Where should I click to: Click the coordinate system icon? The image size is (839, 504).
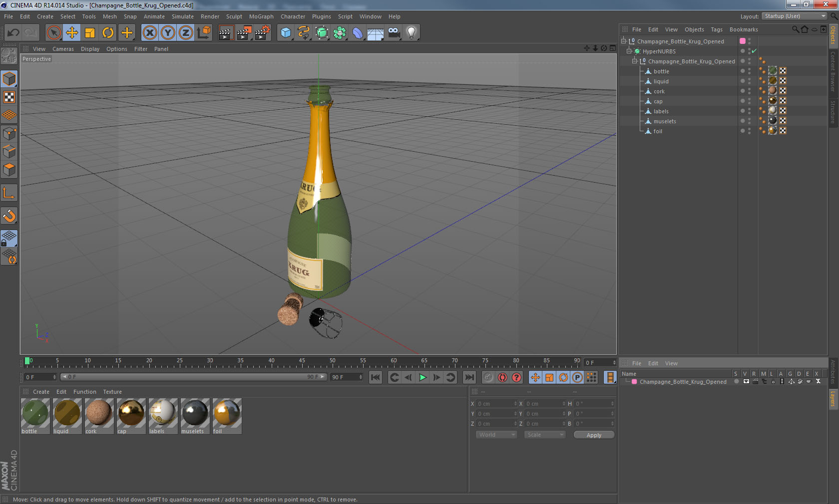tap(204, 33)
